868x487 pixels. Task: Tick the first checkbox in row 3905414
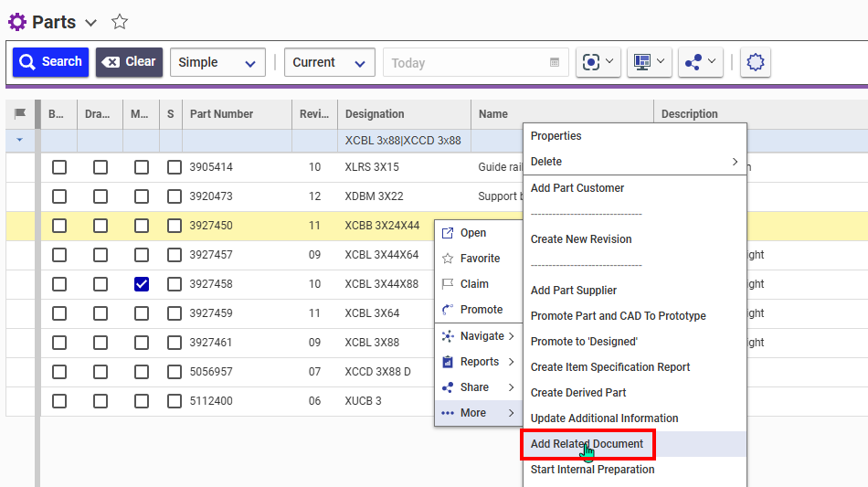pos(59,167)
